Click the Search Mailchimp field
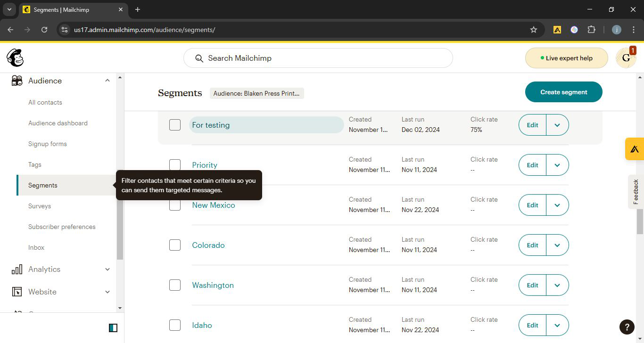This screenshot has width=644, height=343. pyautogui.click(x=318, y=58)
